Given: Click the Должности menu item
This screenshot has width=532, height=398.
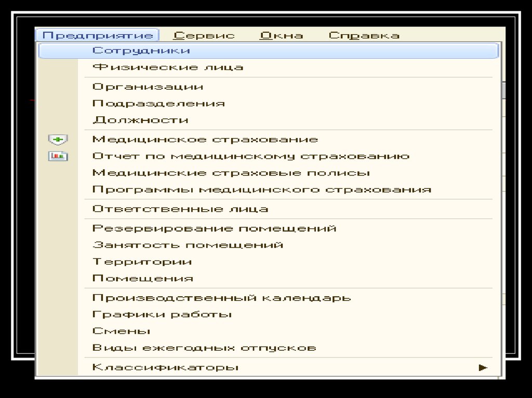Looking at the screenshot, I should pos(140,120).
